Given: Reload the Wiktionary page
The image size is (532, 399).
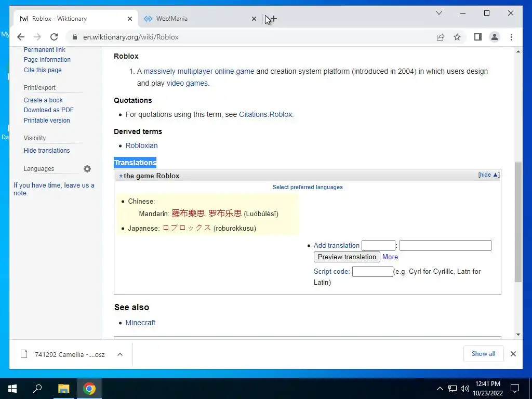Looking at the screenshot, I should tap(54, 37).
